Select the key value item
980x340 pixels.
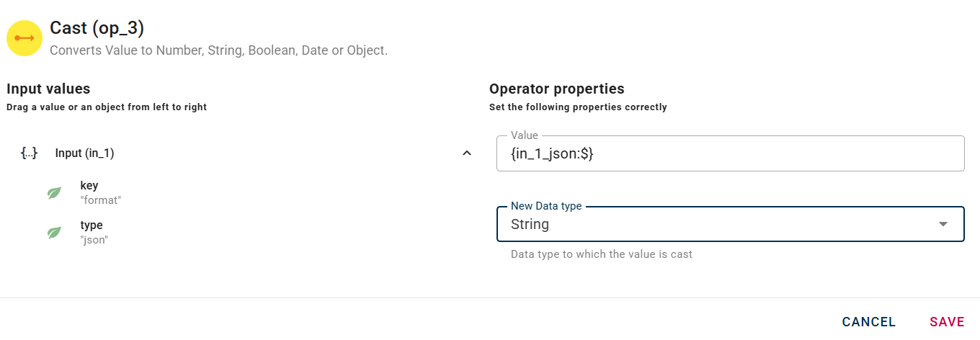tap(89, 186)
